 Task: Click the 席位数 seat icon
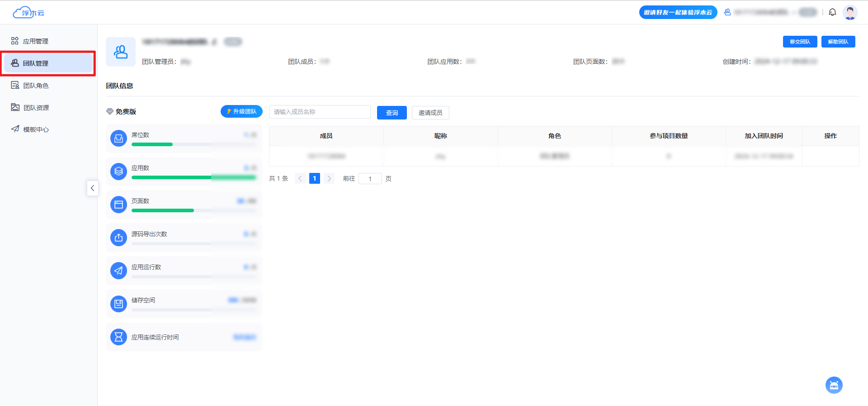pyautogui.click(x=118, y=139)
